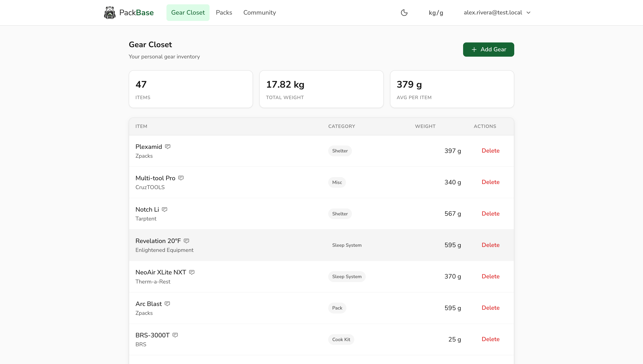This screenshot has height=364, width=643.
Task: Open the note icon next to Arc Blast
Action: (x=167, y=304)
